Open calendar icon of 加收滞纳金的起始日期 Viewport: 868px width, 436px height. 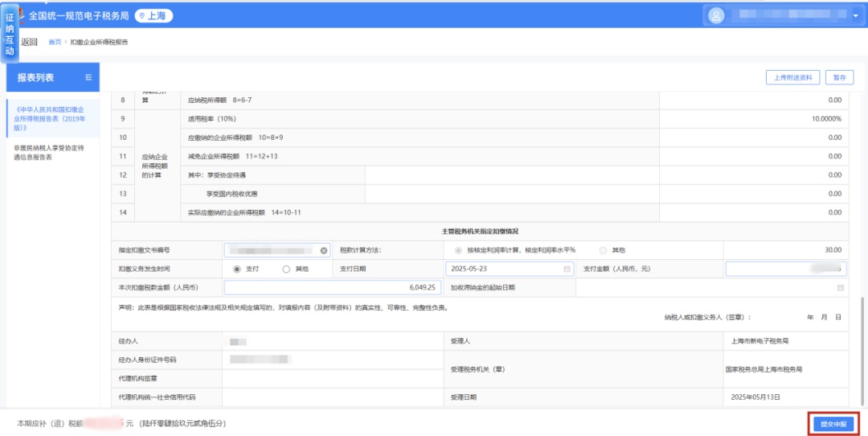tap(841, 288)
